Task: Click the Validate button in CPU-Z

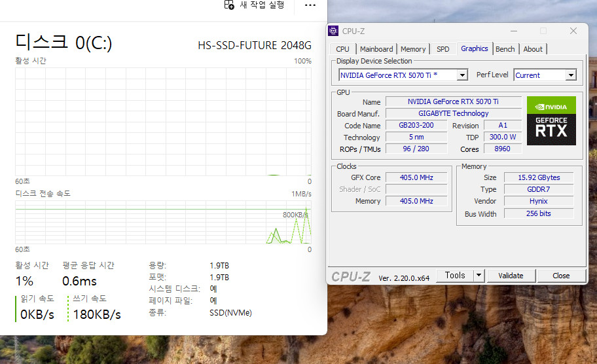Action: pos(511,275)
